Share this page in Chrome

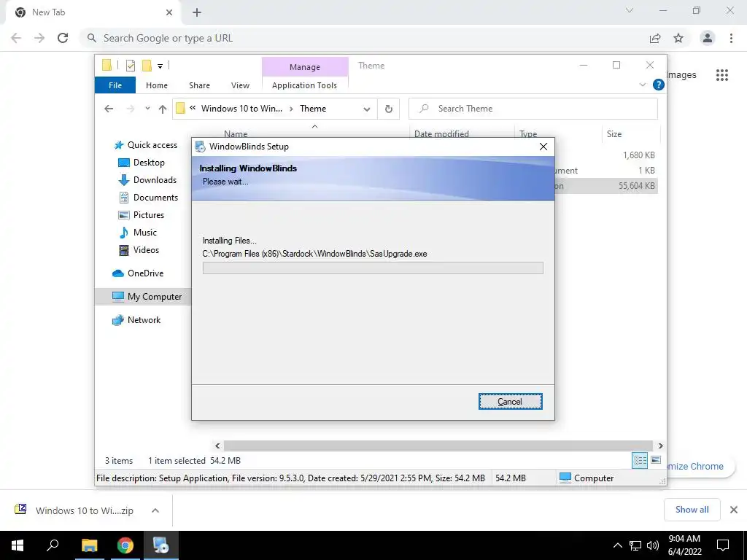pos(655,38)
